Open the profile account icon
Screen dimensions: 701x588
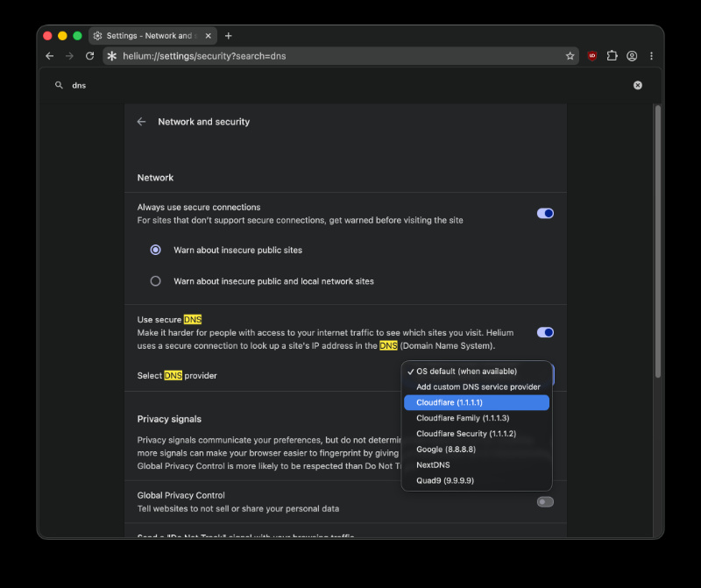(x=632, y=56)
